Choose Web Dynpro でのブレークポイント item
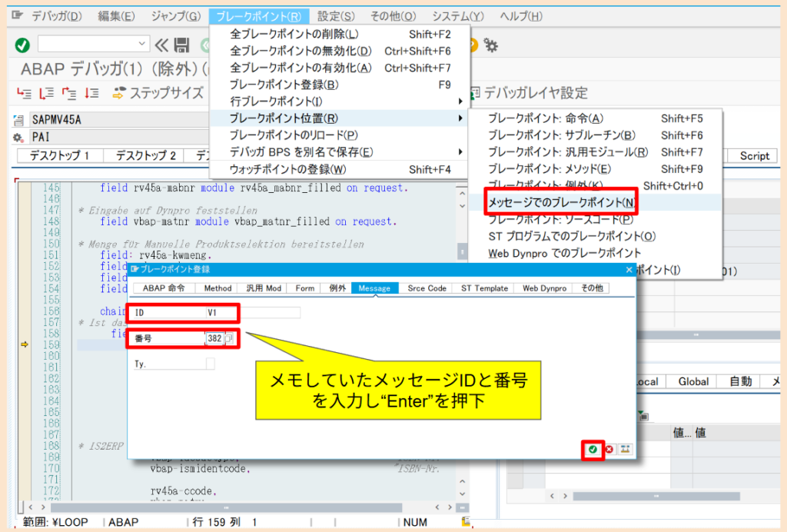Image resolution: width=787 pixels, height=532 pixels. coord(596,254)
